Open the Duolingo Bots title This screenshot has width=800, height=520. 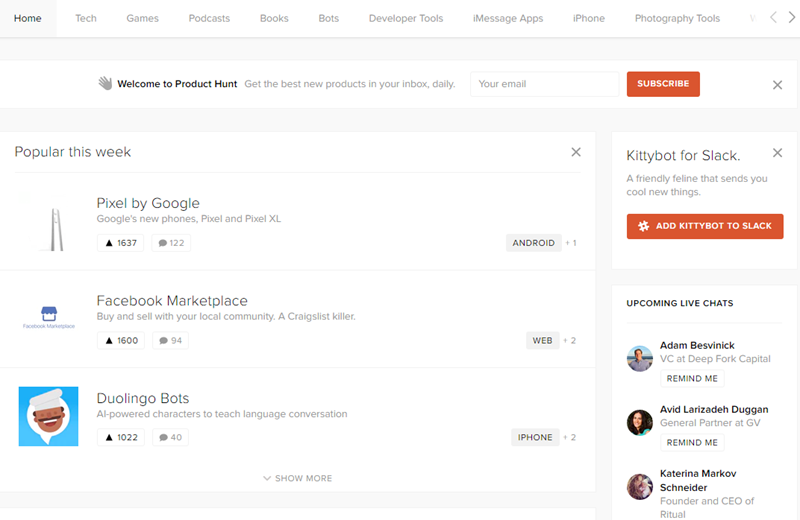pos(143,398)
